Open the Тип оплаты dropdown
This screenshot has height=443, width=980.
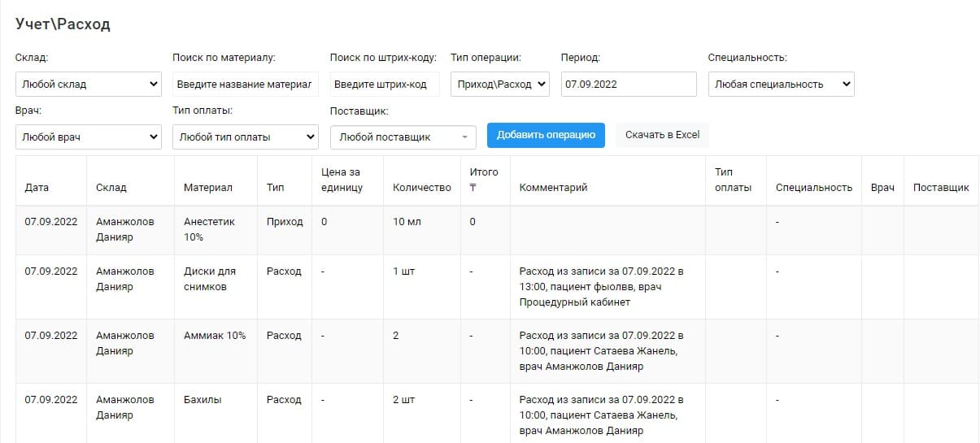point(245,137)
